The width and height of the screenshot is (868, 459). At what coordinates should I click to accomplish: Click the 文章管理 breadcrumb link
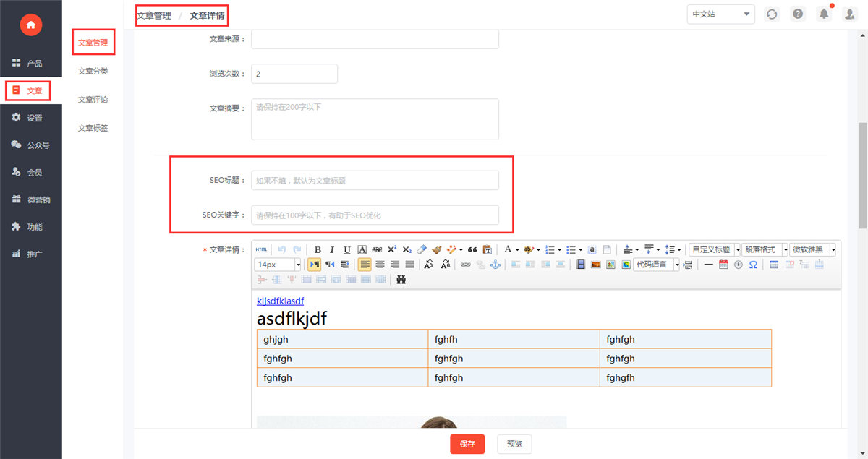click(154, 15)
